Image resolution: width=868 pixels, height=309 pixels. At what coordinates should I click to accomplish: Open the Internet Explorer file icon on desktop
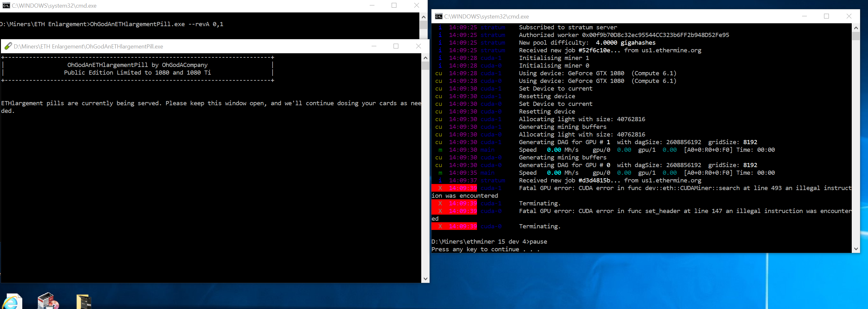pyautogui.click(x=12, y=301)
